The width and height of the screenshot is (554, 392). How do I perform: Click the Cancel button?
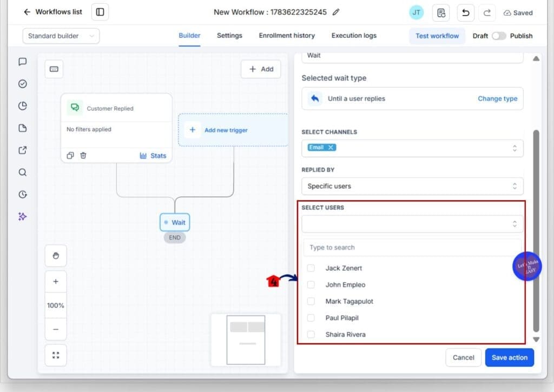tap(464, 358)
